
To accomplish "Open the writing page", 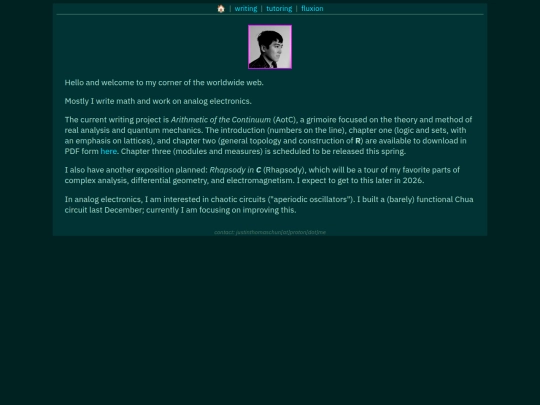I will click(246, 9).
